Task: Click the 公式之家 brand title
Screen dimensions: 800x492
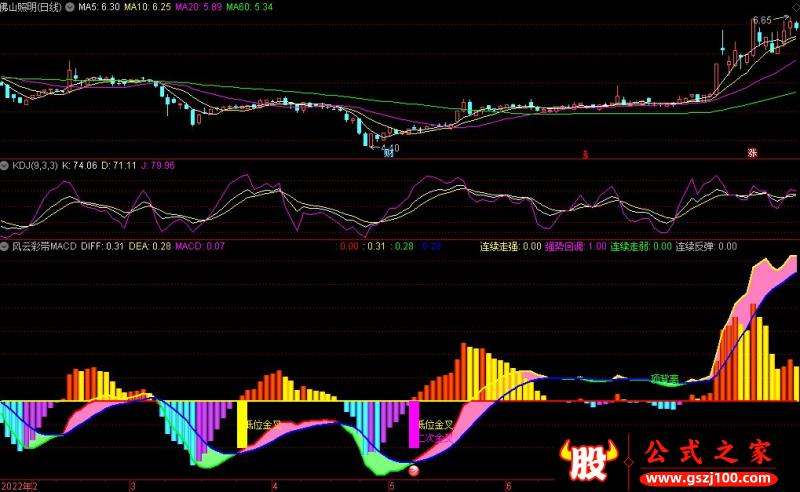Action: point(708,452)
